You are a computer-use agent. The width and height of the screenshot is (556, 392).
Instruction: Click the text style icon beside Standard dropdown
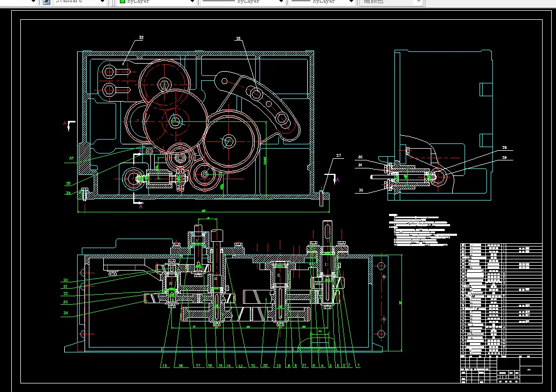tap(47, 2)
